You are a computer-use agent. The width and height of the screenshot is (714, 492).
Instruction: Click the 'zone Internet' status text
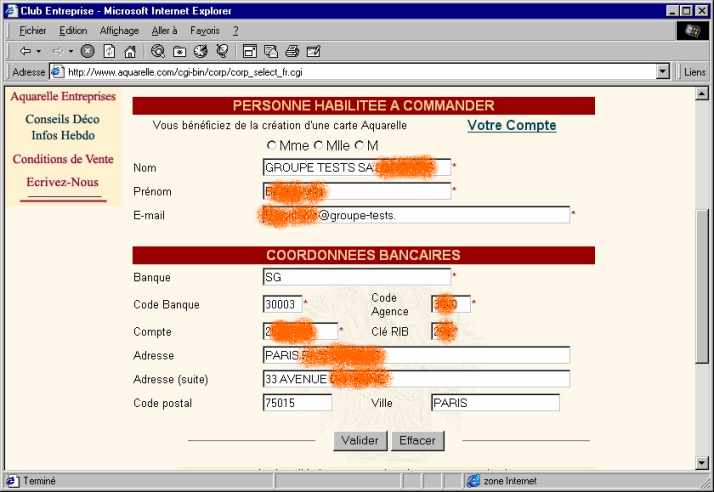tap(510, 481)
